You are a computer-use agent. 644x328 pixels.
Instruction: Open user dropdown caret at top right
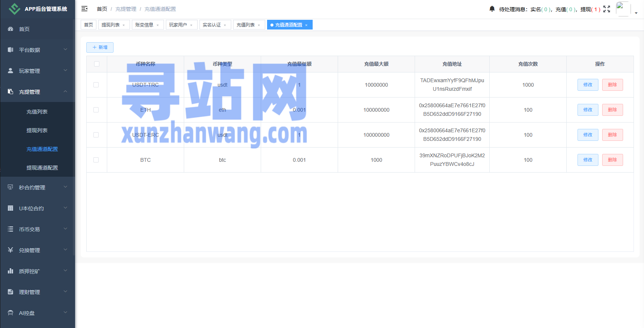pos(636,13)
